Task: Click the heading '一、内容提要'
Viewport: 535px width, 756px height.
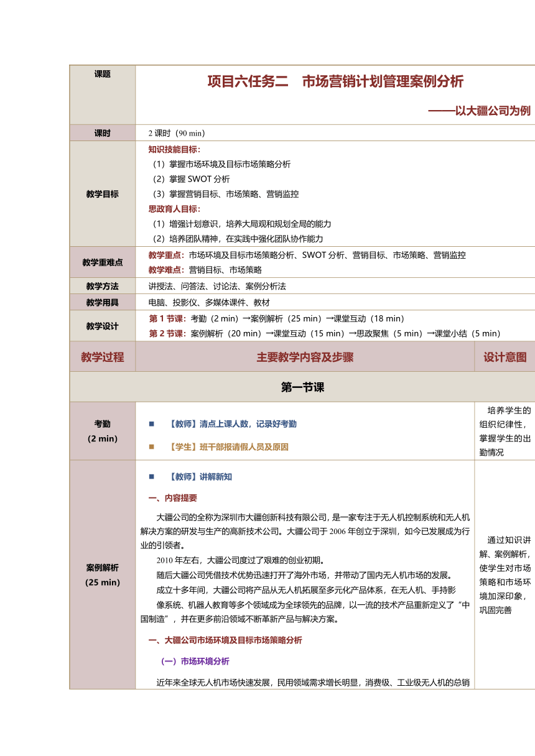Action: (173, 498)
